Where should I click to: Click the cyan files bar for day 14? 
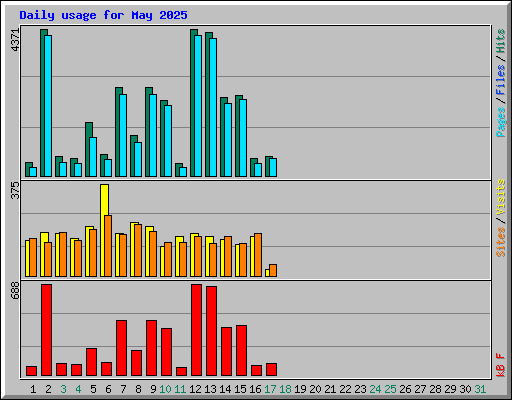pyautogui.click(x=228, y=140)
